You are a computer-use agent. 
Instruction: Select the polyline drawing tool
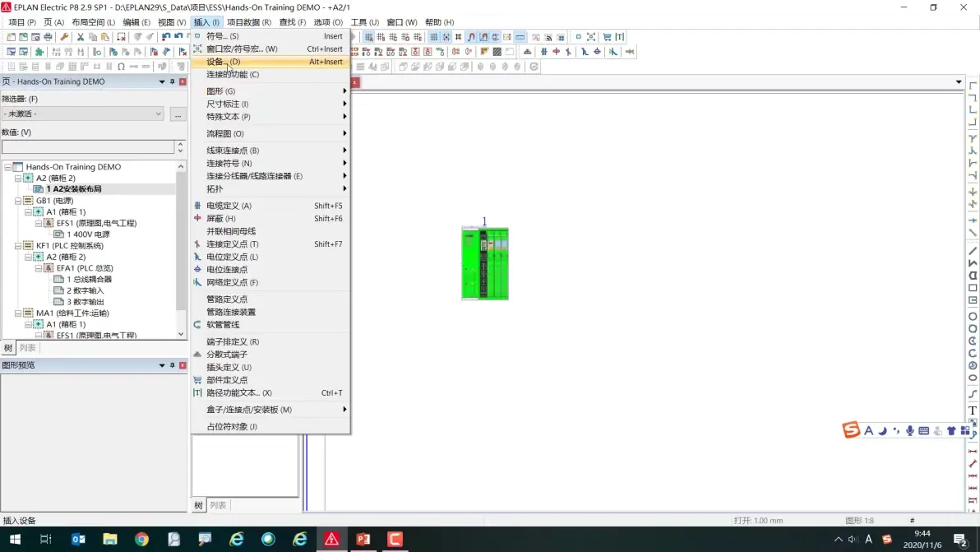(x=973, y=263)
